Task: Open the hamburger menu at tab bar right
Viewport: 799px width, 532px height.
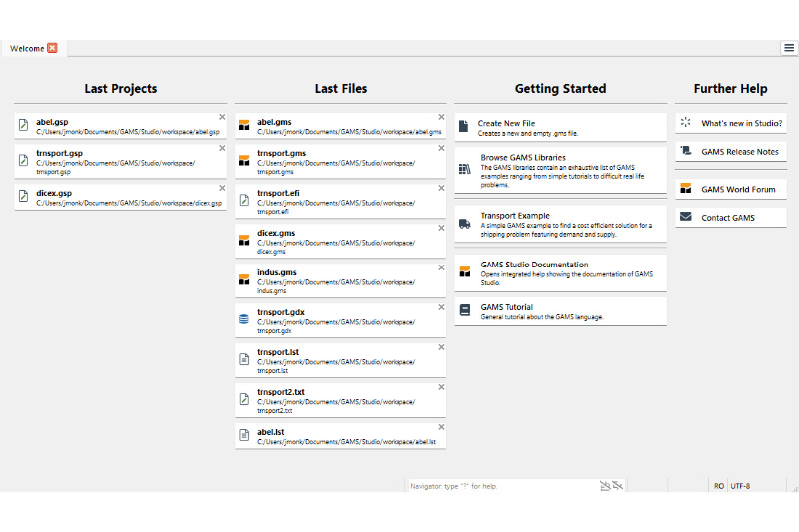Action: pos(789,48)
